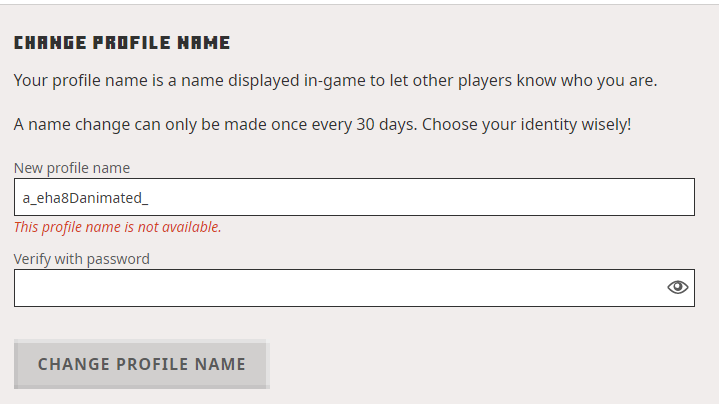Click into the Verify with password field
This screenshot has width=721, height=404.
340,288
